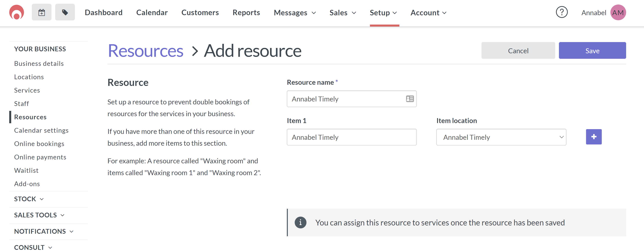Expand the Messages menu

pyautogui.click(x=295, y=13)
